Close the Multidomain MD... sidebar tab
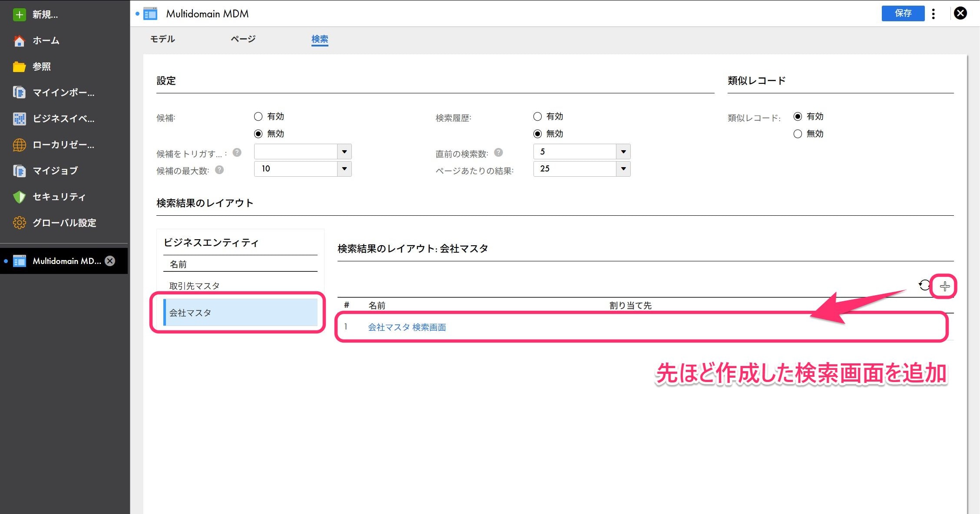 tap(110, 261)
